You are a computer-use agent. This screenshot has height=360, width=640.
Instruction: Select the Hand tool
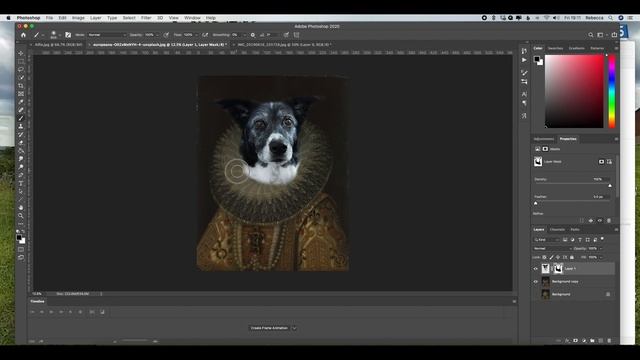(x=21, y=207)
